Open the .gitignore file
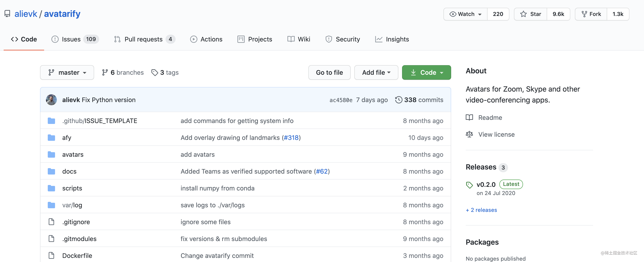The image size is (644, 262). tap(76, 222)
